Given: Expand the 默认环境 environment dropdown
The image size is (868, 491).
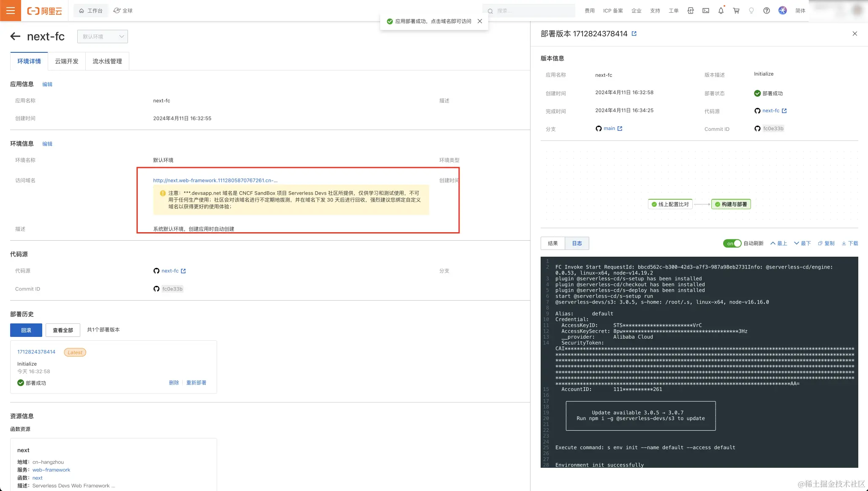Looking at the screenshot, I should pyautogui.click(x=103, y=36).
